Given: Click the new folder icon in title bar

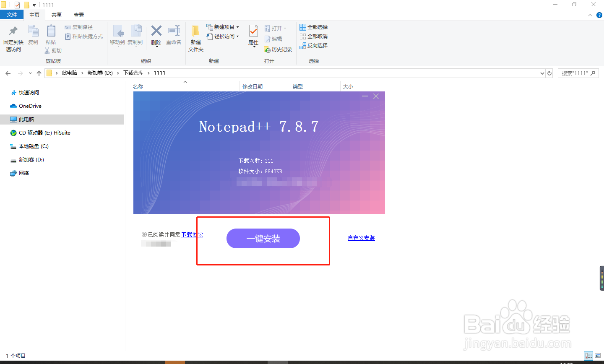Looking at the screenshot, I should pyautogui.click(x=26, y=5).
